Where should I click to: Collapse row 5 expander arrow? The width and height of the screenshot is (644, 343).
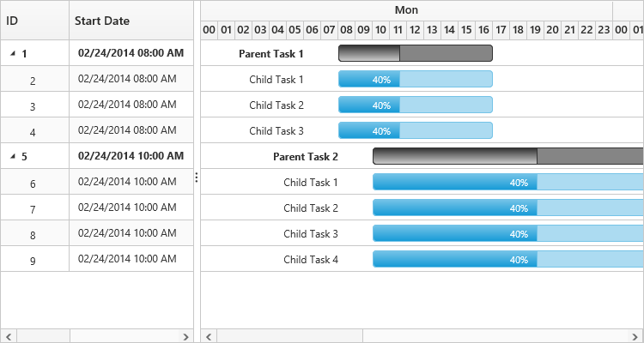pyautogui.click(x=13, y=156)
